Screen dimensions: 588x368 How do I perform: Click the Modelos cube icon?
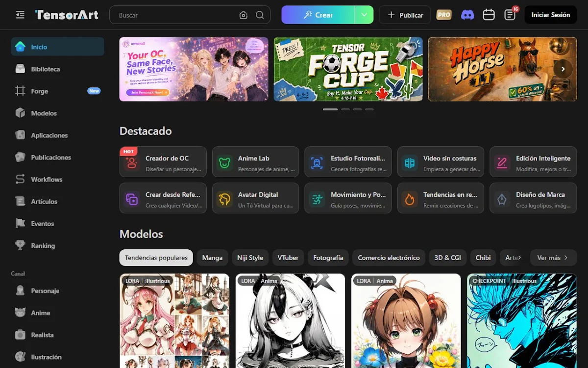20,113
